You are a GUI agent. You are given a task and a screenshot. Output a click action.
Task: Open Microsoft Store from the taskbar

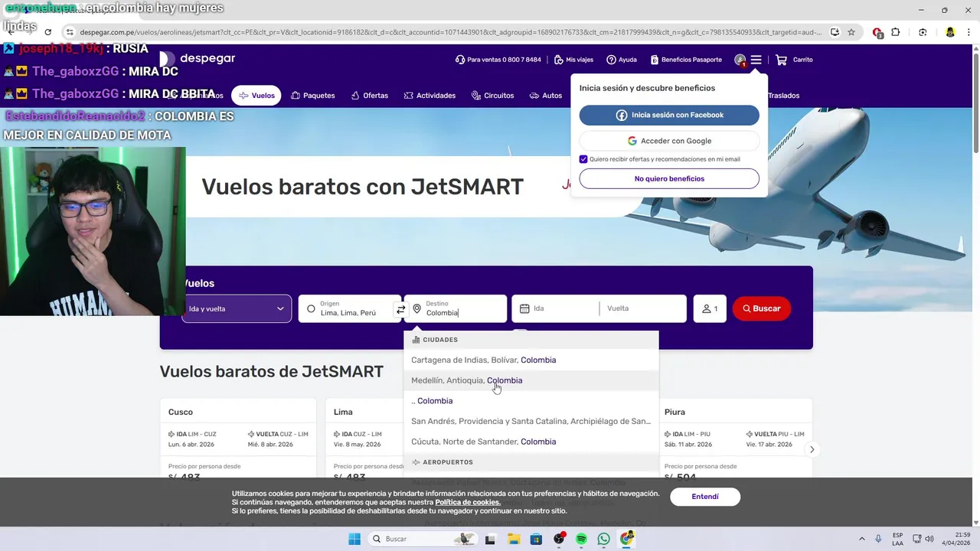click(x=536, y=539)
